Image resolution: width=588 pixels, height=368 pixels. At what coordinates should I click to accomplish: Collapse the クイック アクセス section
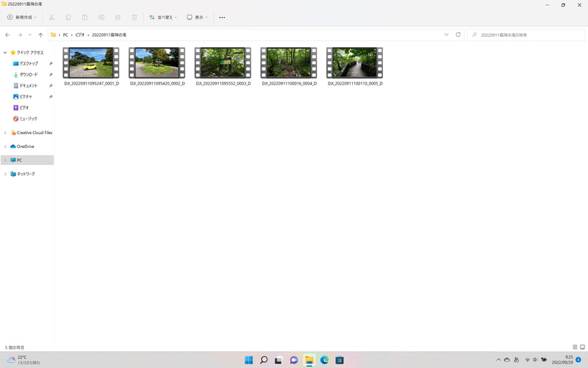tap(5, 52)
